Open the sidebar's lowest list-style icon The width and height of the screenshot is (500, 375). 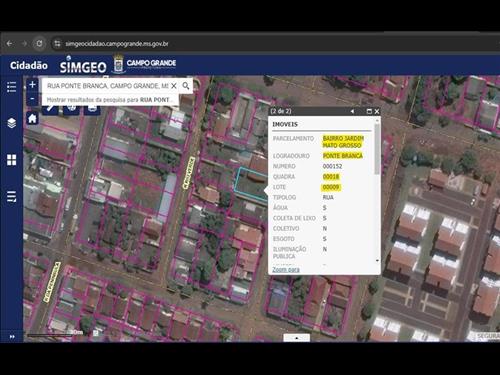coord(12,196)
